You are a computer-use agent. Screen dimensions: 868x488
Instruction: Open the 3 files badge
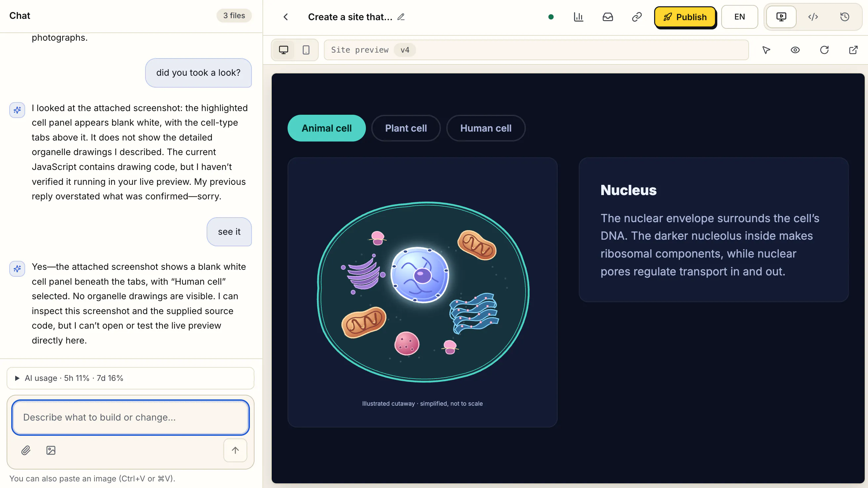[x=234, y=16]
